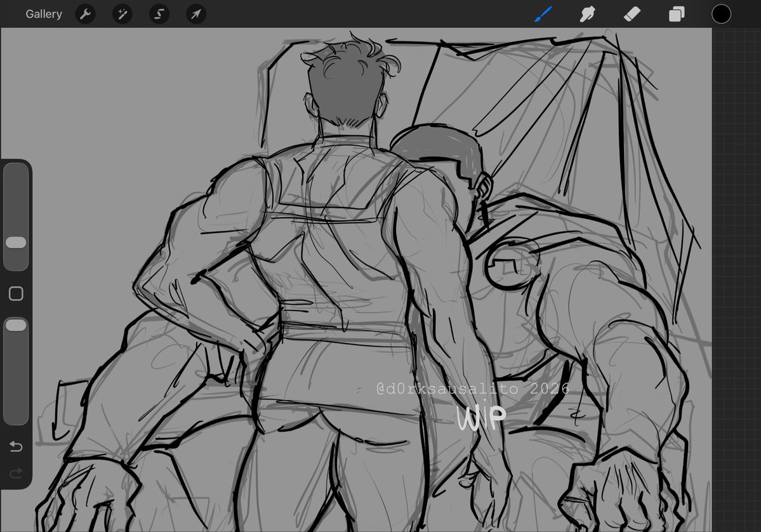Open the Adjustments magic wand menu
The height and width of the screenshot is (532, 761).
click(x=122, y=13)
